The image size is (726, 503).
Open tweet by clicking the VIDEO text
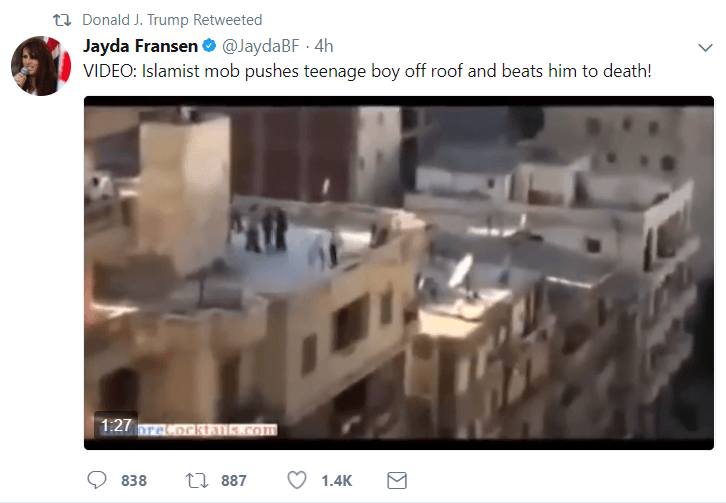click(x=110, y=71)
